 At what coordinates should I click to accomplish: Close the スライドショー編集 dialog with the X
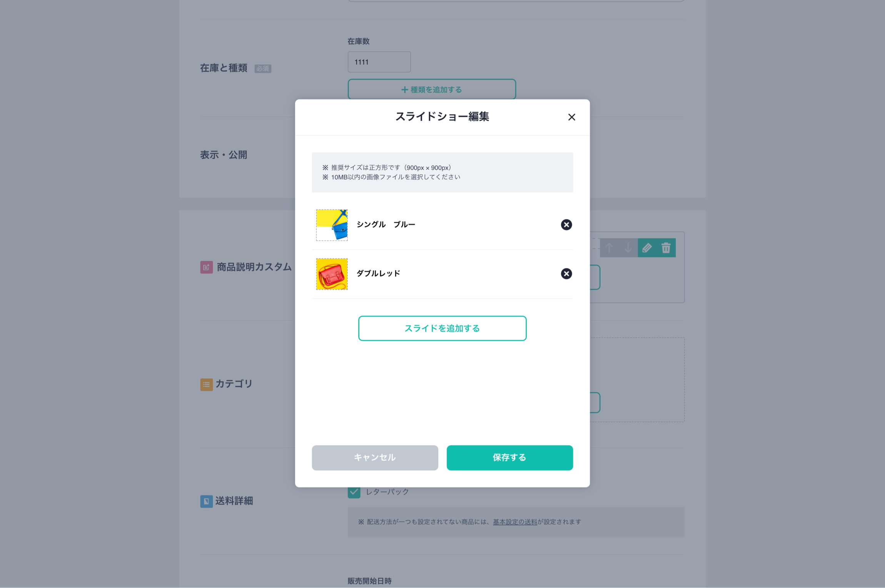click(571, 117)
